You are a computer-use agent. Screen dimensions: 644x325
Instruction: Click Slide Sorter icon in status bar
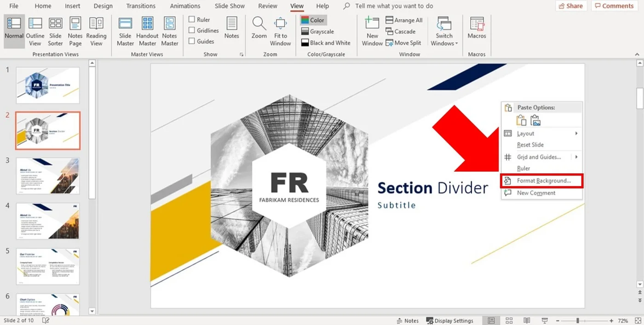509,320
